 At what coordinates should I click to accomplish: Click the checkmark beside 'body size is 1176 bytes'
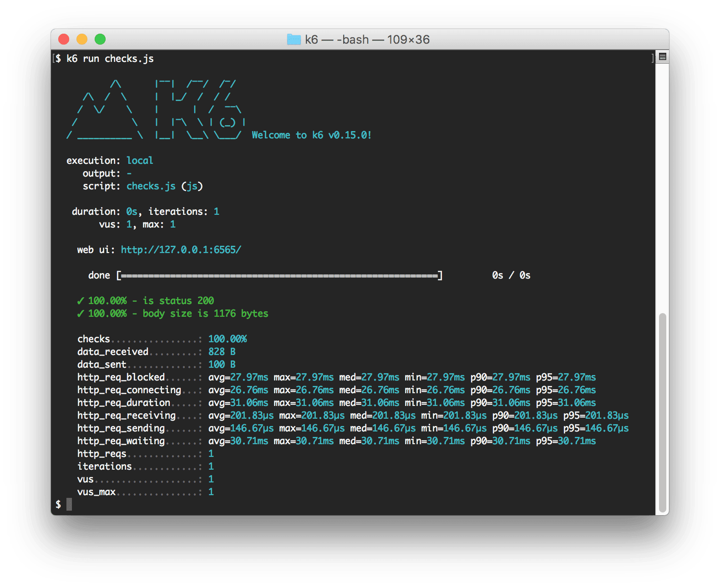tap(81, 314)
